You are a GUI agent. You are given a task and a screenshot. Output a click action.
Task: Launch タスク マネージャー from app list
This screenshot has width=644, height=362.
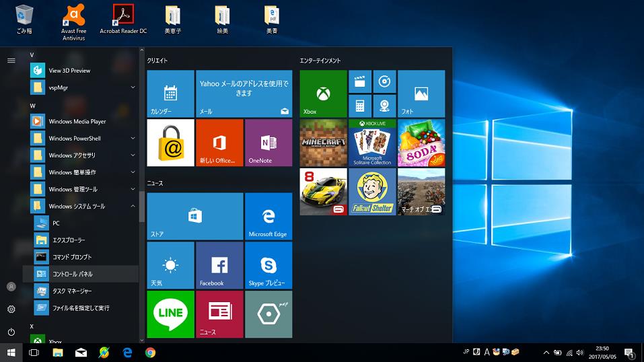coord(81,291)
